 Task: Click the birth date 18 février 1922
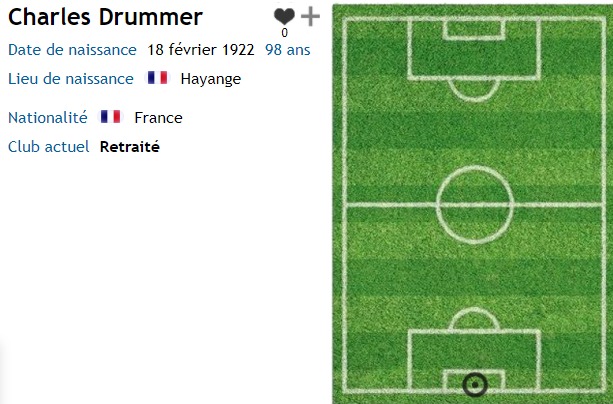click(201, 50)
